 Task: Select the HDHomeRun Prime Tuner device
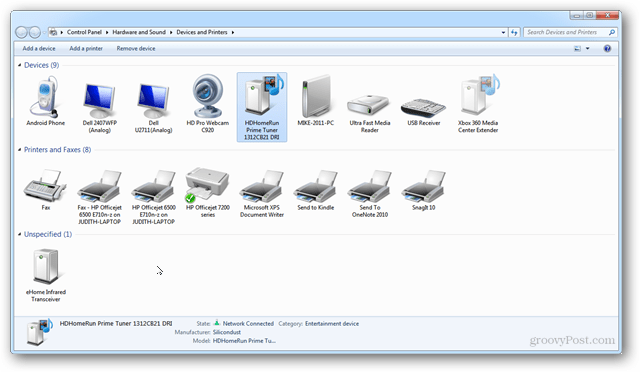pos(262,107)
